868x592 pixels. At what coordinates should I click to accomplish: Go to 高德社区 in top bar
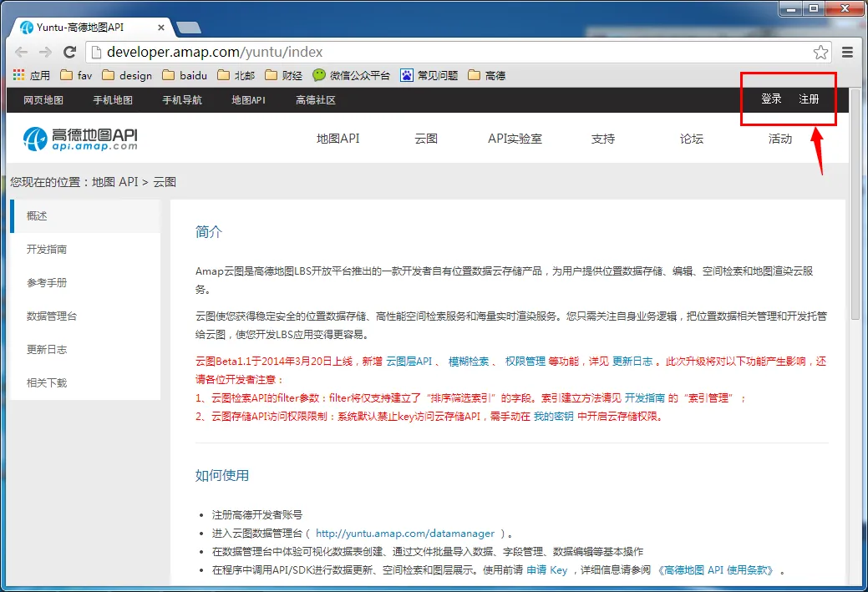(x=316, y=100)
